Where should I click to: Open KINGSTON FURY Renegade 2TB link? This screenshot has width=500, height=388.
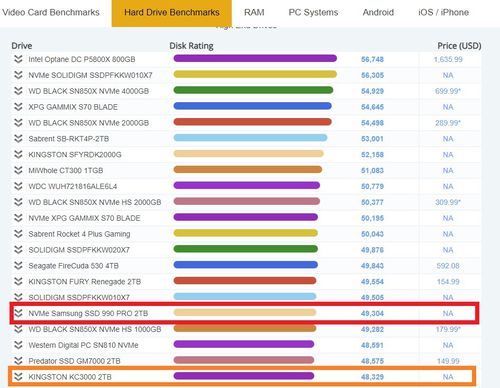tap(85, 282)
